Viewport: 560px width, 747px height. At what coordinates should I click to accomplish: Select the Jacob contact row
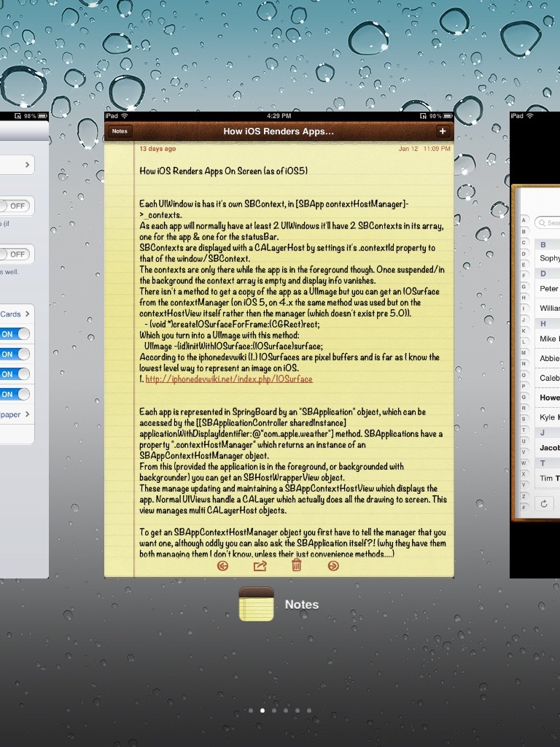pos(547,447)
